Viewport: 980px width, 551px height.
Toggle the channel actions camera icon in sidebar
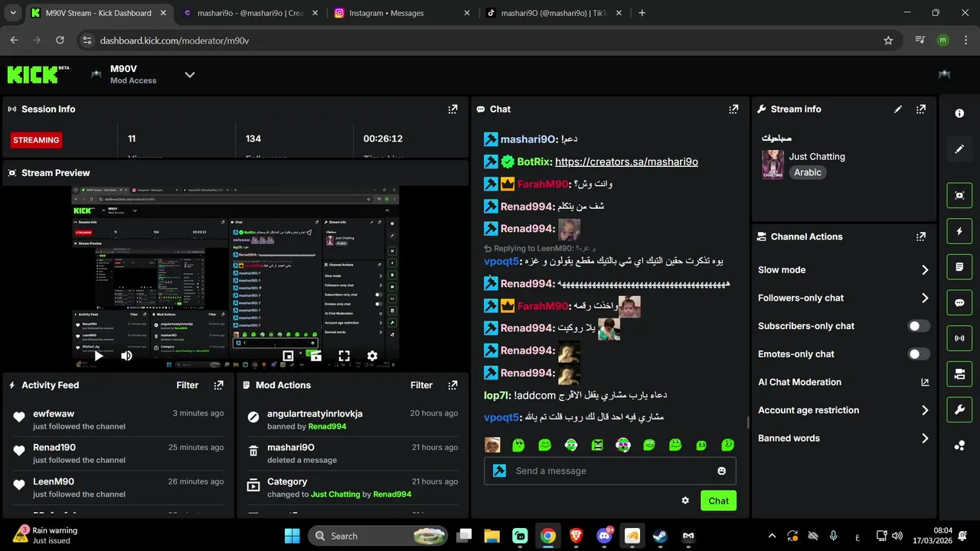[x=959, y=374]
